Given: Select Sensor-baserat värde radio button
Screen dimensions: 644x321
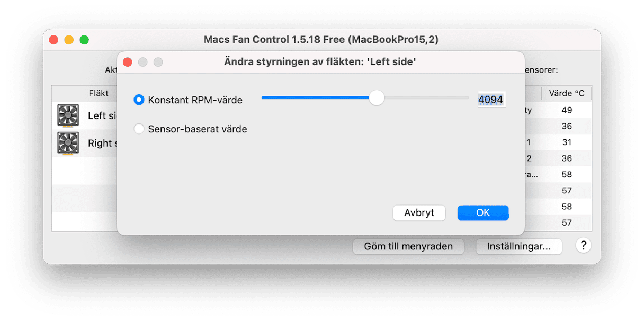Looking at the screenshot, I should click(x=139, y=129).
